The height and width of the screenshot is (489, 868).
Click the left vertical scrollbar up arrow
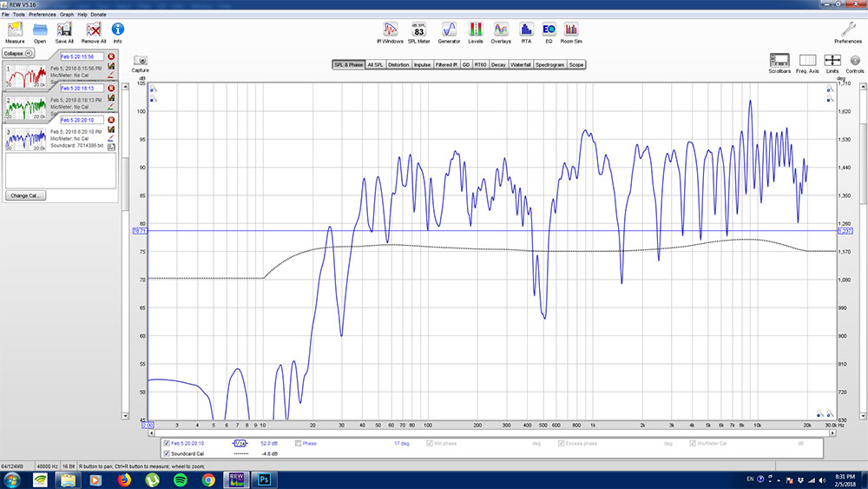(125, 86)
